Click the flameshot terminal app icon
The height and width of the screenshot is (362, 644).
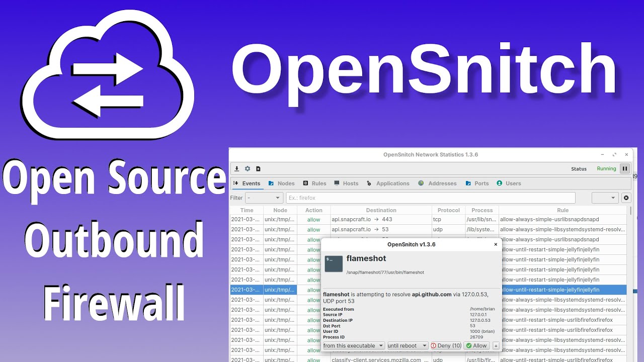pyautogui.click(x=334, y=263)
